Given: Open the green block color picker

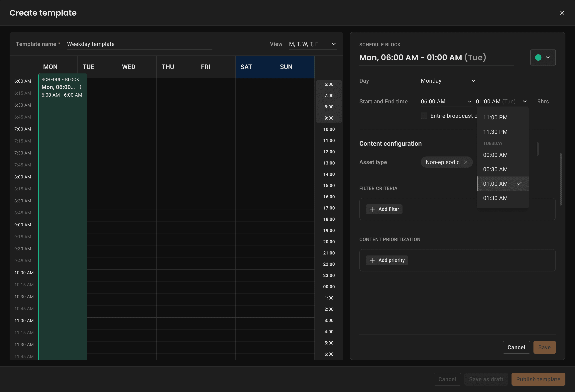Looking at the screenshot, I should click(x=543, y=57).
